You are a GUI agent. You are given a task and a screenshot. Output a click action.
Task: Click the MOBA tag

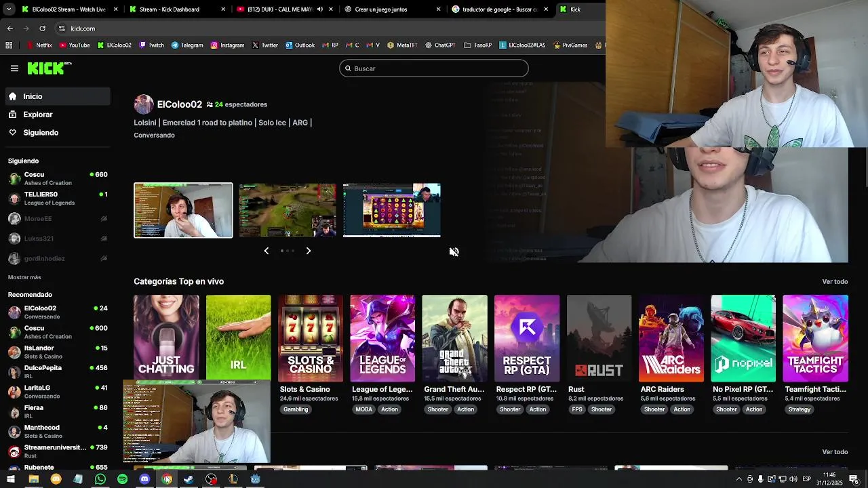(364, 409)
